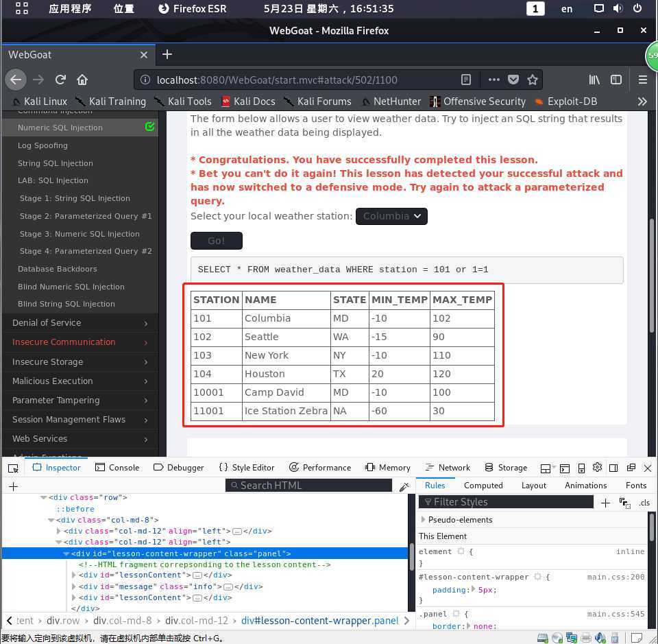Open a new browser tab
This screenshot has height=644, width=658.
(167, 55)
